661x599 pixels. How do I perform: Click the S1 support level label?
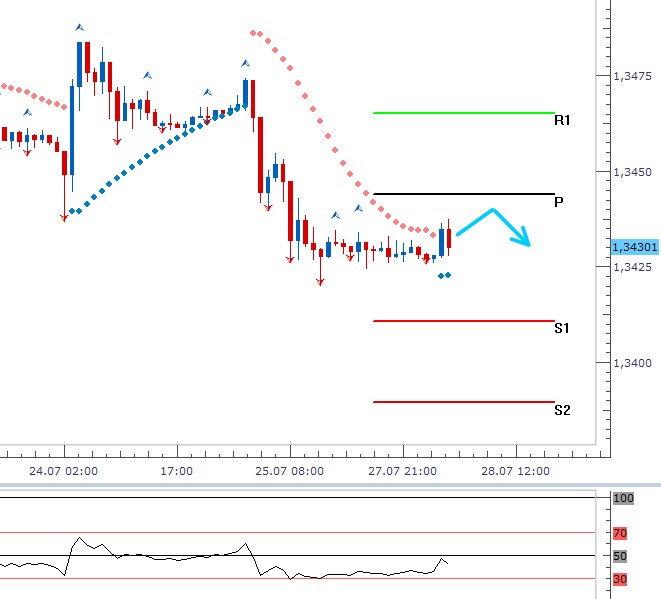click(562, 328)
